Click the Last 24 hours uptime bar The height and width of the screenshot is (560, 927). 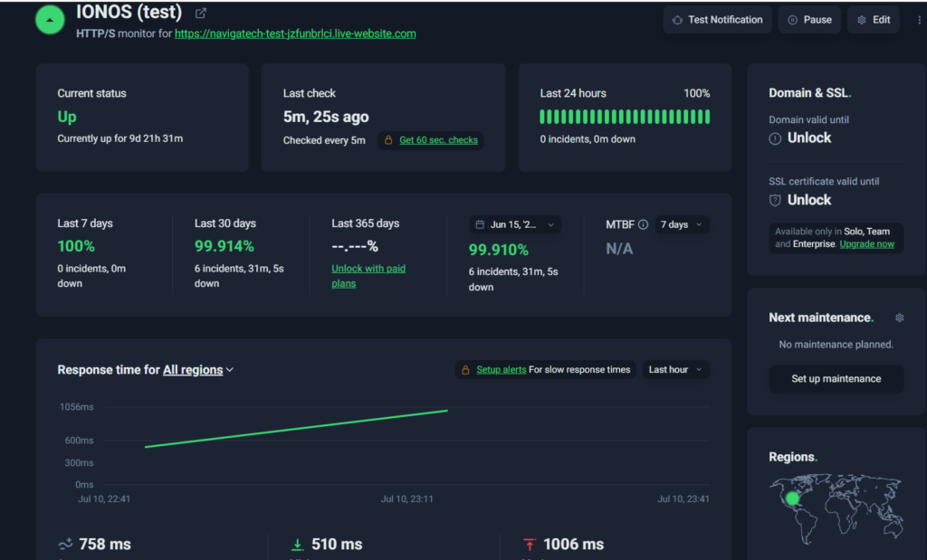pos(625,117)
